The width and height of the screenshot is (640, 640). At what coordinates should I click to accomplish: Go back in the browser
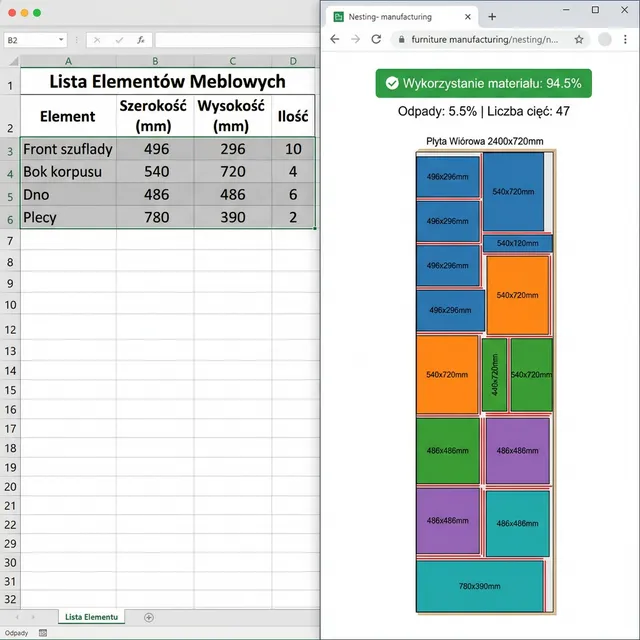[x=335, y=39]
